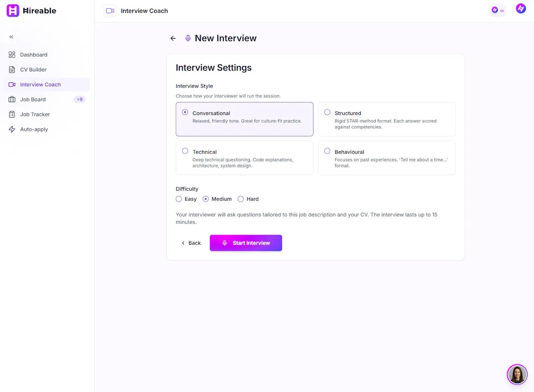Image resolution: width=534 pixels, height=392 pixels.
Task: Click the header video camera icon
Action: click(x=110, y=11)
